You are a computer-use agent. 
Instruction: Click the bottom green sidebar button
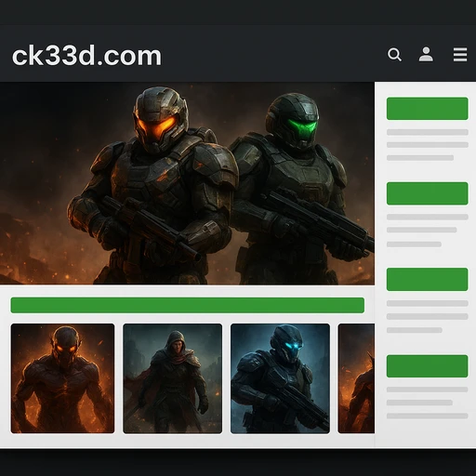pos(428,366)
